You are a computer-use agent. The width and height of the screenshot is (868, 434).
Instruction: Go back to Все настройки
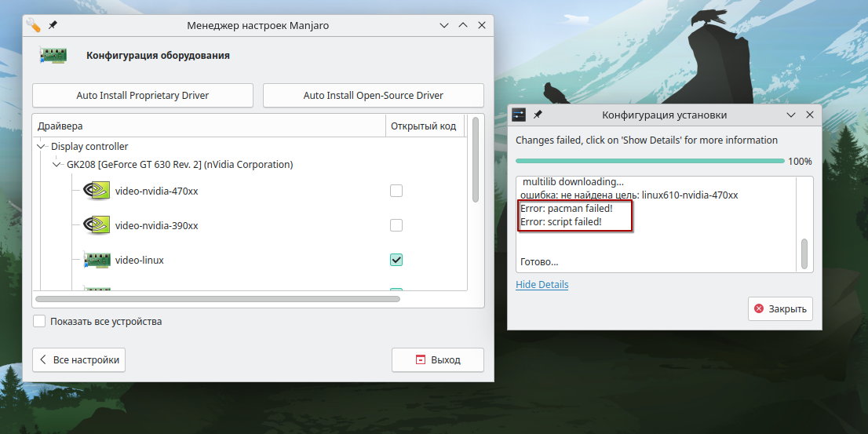tap(79, 359)
